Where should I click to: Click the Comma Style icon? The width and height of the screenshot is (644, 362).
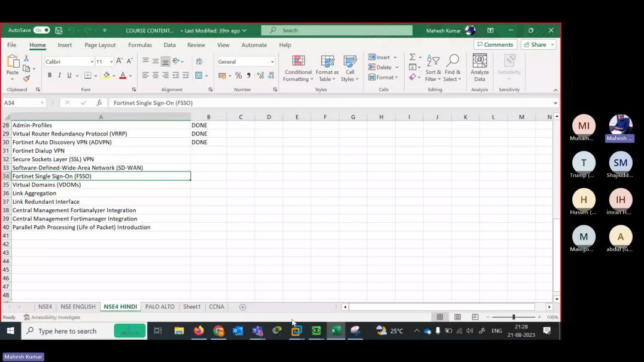click(x=248, y=76)
